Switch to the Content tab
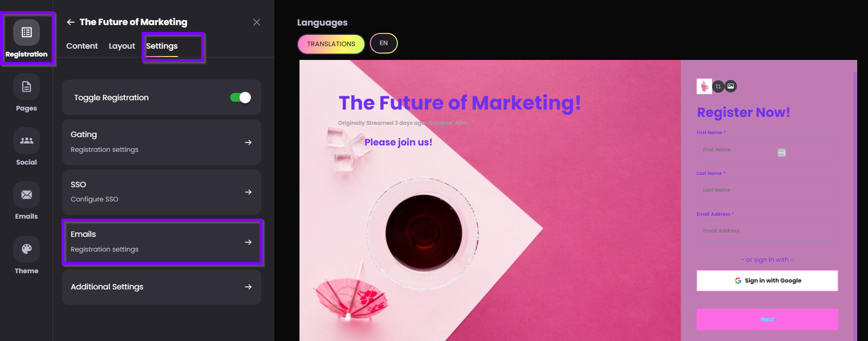The width and height of the screenshot is (868, 341). (x=82, y=46)
